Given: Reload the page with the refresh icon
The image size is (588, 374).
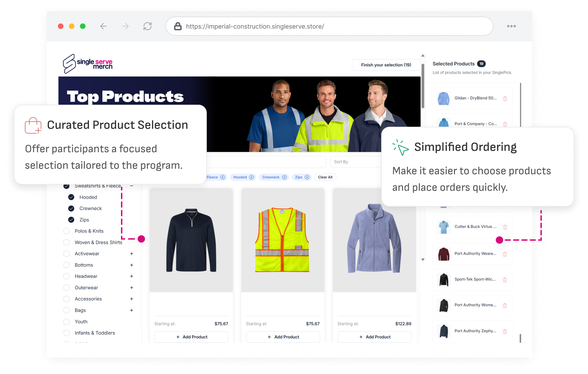Looking at the screenshot, I should coord(148,26).
